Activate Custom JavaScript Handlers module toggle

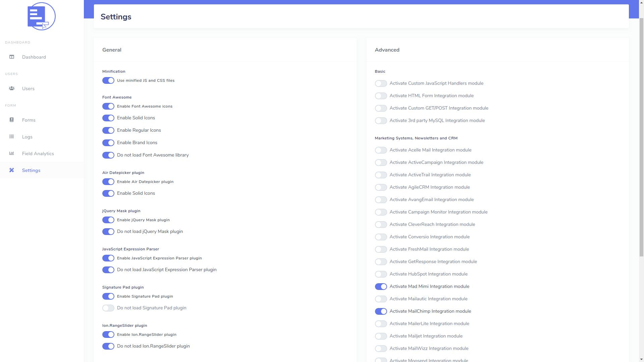point(381,83)
